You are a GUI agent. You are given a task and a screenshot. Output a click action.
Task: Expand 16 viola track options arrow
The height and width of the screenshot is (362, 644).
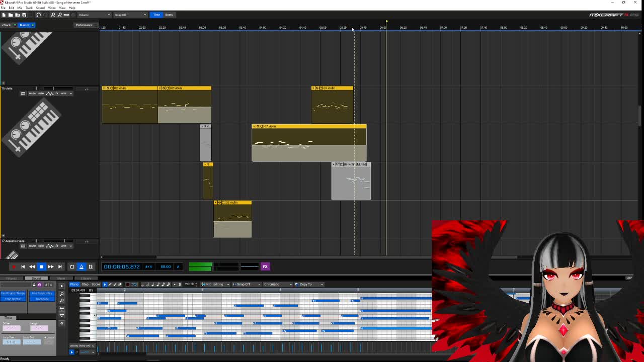tap(71, 94)
